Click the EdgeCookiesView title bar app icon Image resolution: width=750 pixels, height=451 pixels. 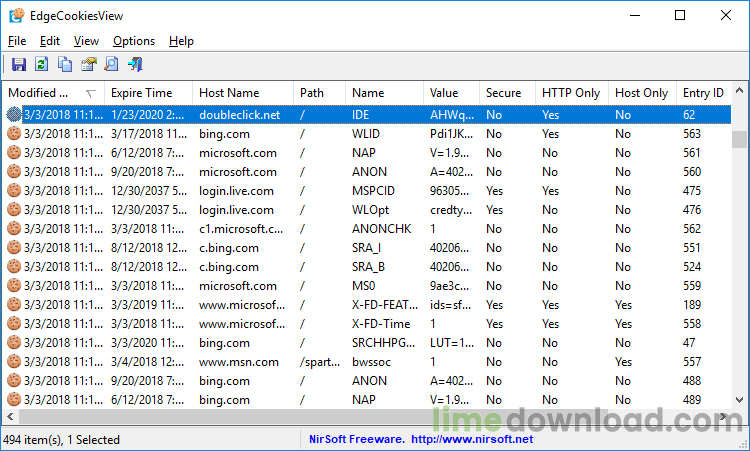[x=16, y=15]
